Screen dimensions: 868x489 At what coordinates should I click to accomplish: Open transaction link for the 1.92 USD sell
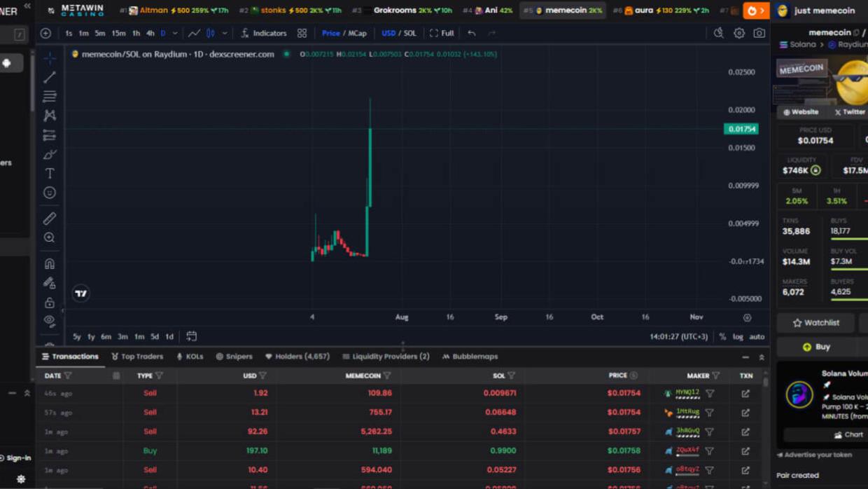coord(745,394)
